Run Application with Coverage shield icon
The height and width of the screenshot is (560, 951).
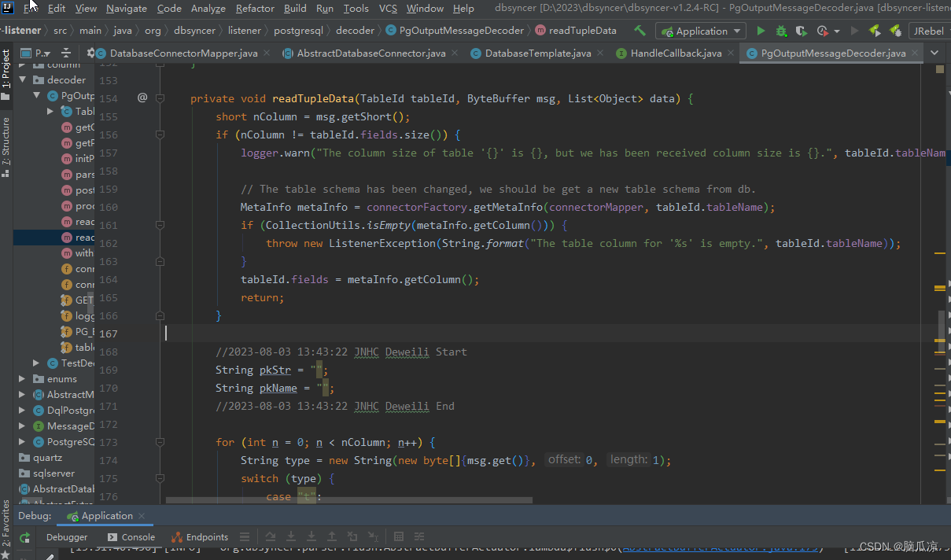pyautogui.click(x=801, y=31)
